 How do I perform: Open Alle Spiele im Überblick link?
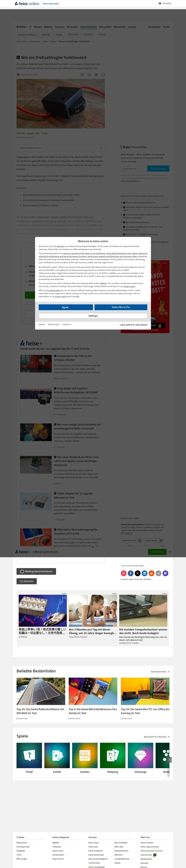157,737
